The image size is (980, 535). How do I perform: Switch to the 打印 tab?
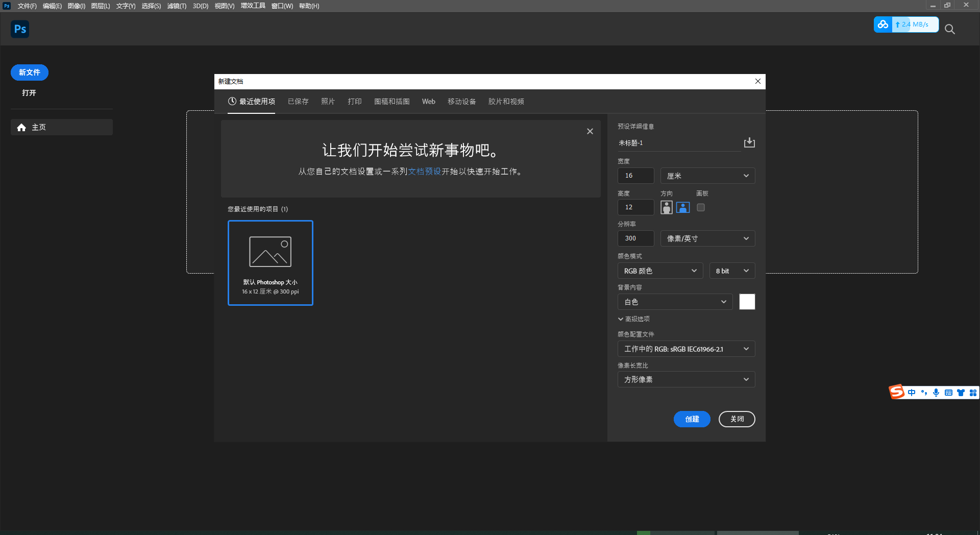point(355,102)
